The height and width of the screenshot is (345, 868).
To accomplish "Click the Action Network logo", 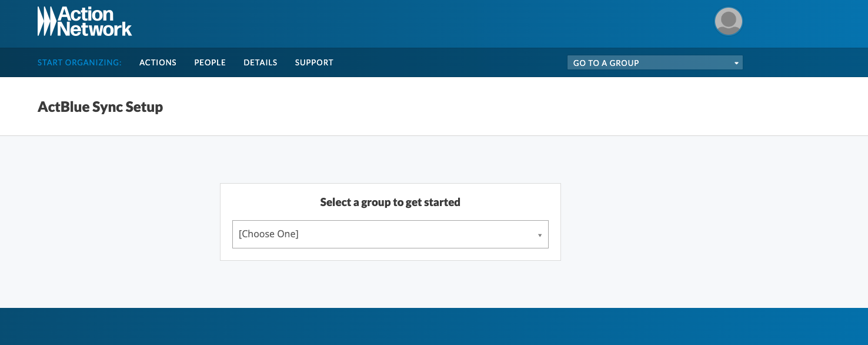I will click(x=85, y=21).
